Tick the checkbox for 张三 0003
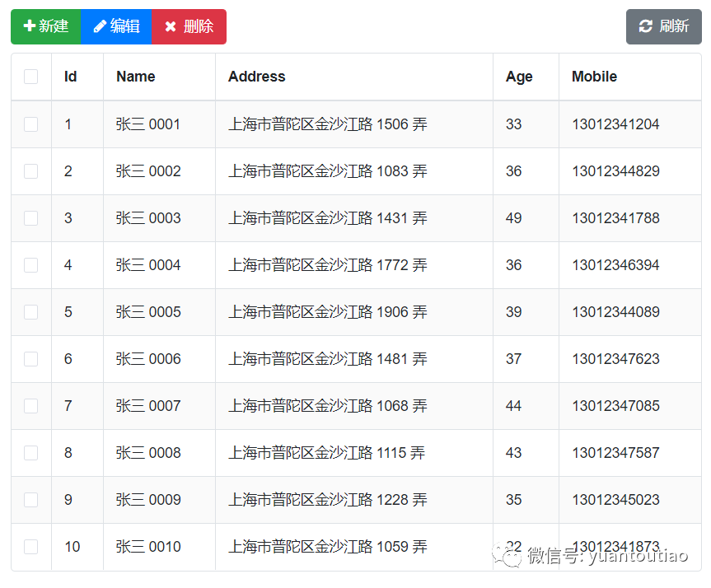711x588 pixels. (x=30, y=218)
